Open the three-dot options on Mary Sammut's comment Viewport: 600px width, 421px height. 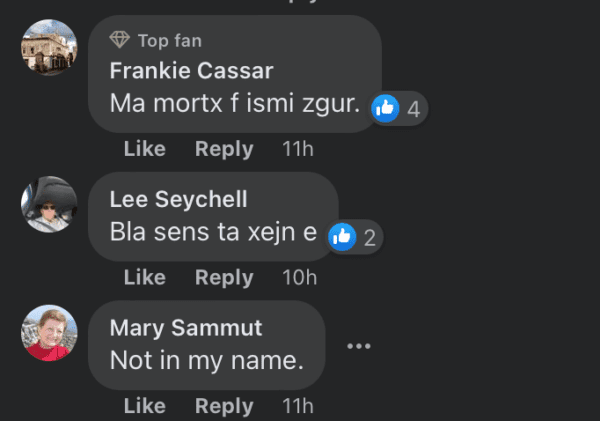point(358,346)
